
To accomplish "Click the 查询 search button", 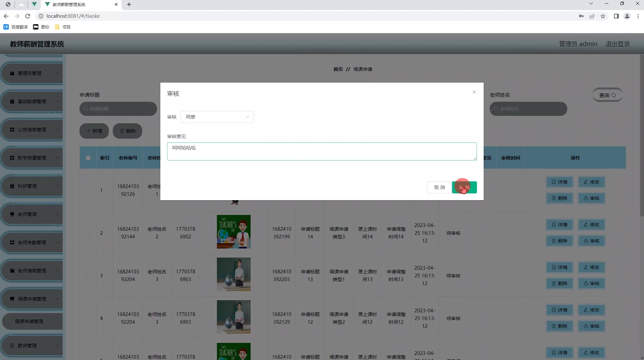I will click(607, 95).
